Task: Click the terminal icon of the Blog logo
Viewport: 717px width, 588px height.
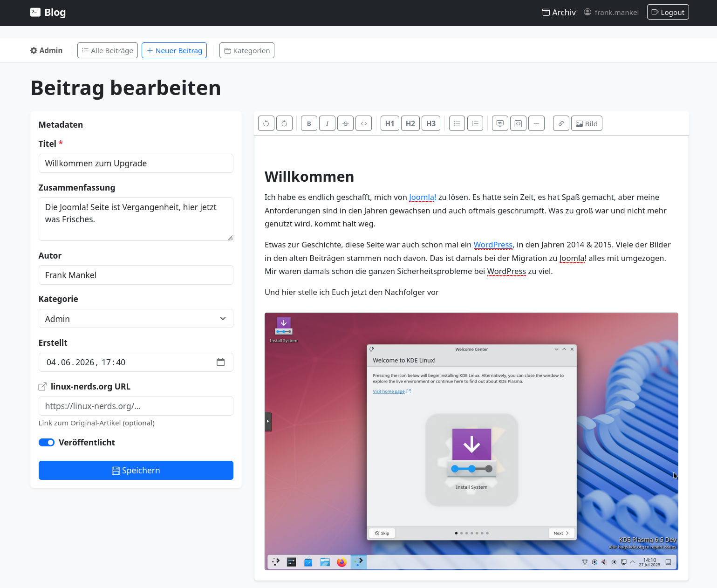Action: point(35,12)
